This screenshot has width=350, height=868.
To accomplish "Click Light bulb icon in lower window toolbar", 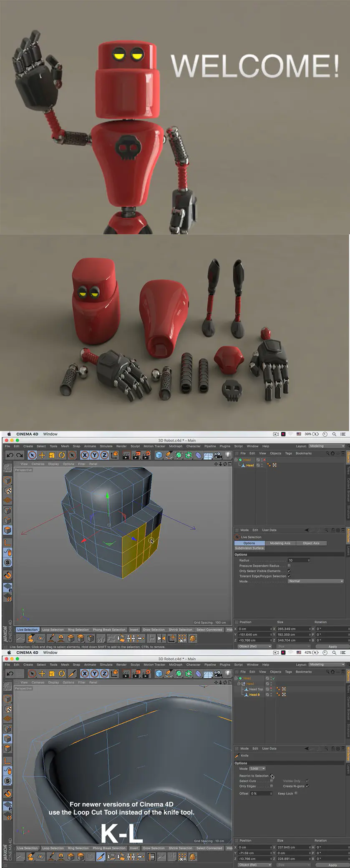I will click(x=228, y=674).
